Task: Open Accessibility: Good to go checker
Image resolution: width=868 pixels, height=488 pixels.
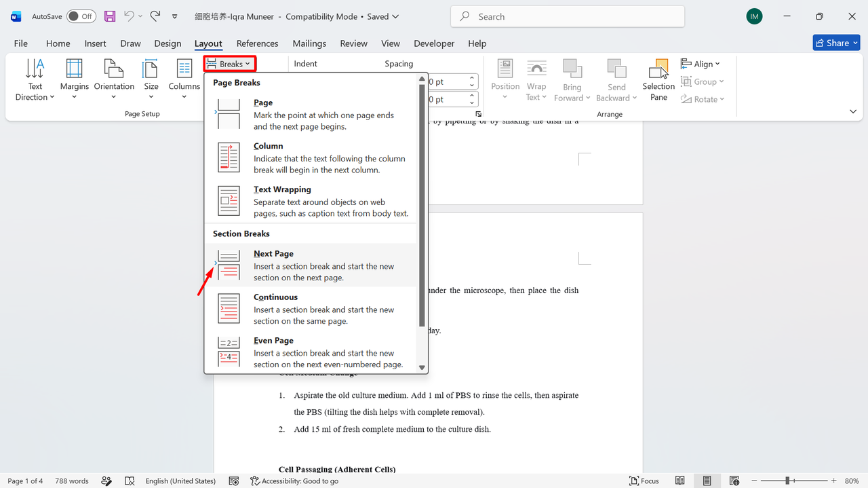Action: pos(294,481)
